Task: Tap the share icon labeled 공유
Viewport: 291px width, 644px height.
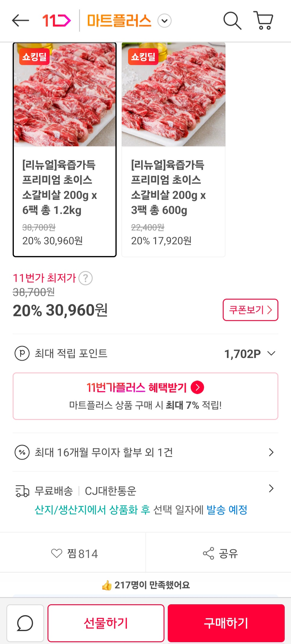Action: (x=220, y=553)
